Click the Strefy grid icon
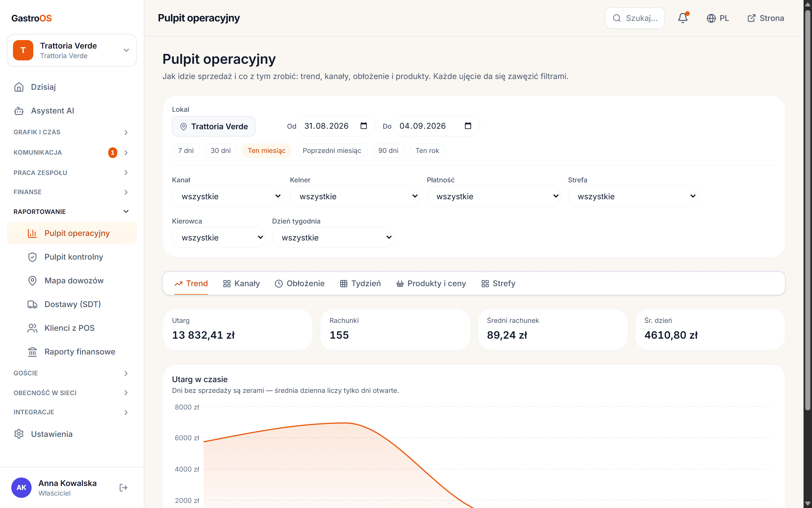Image resolution: width=812 pixels, height=508 pixels. [485, 284]
